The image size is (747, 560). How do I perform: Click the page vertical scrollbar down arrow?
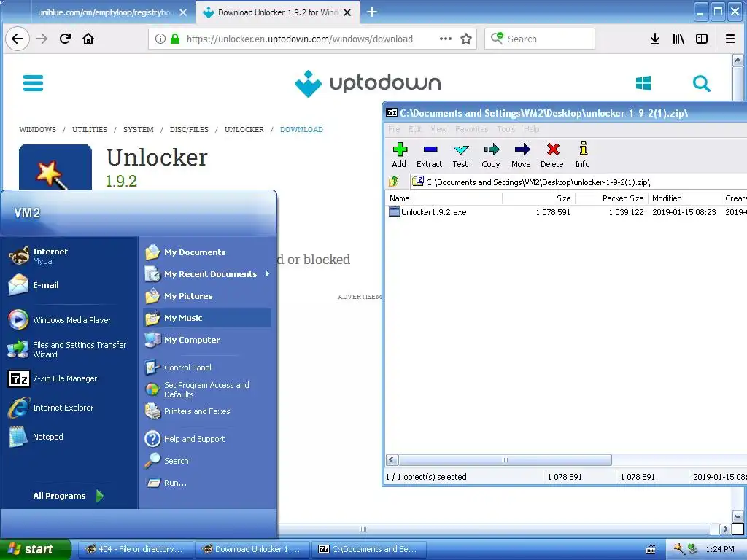click(x=738, y=516)
